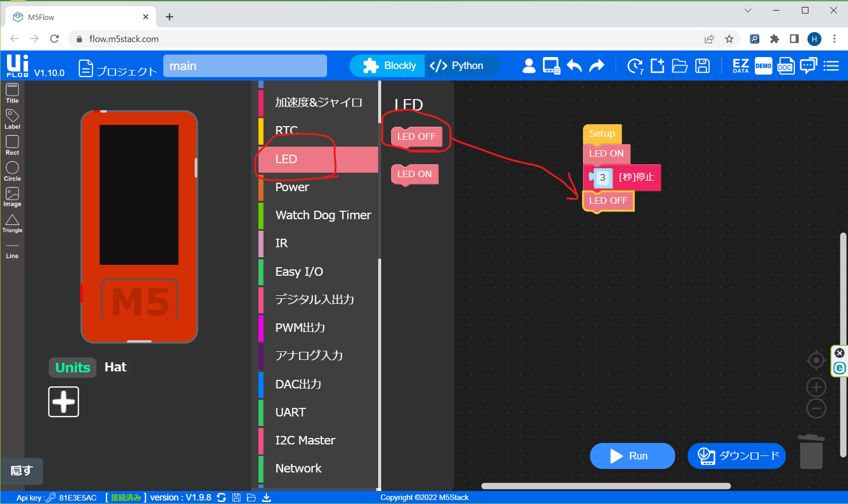Open the PWM出力 category
Image resolution: width=848 pixels, height=504 pixels.
319,328
